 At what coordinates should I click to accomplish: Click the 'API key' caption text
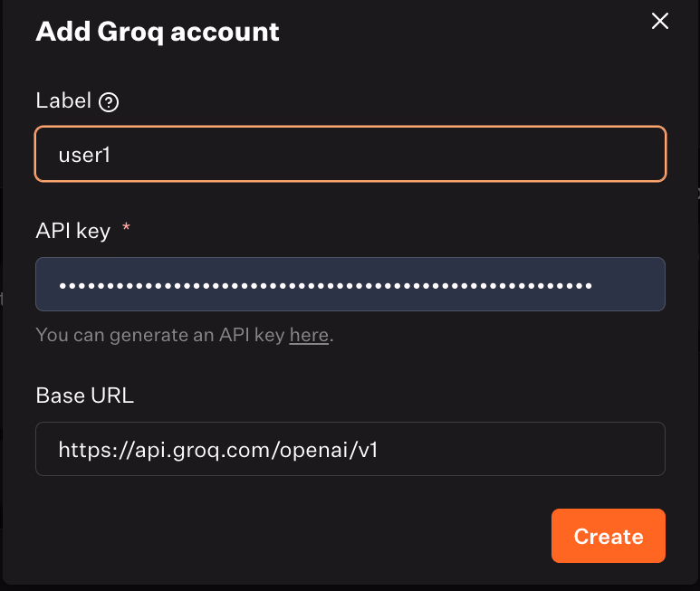[73, 231]
